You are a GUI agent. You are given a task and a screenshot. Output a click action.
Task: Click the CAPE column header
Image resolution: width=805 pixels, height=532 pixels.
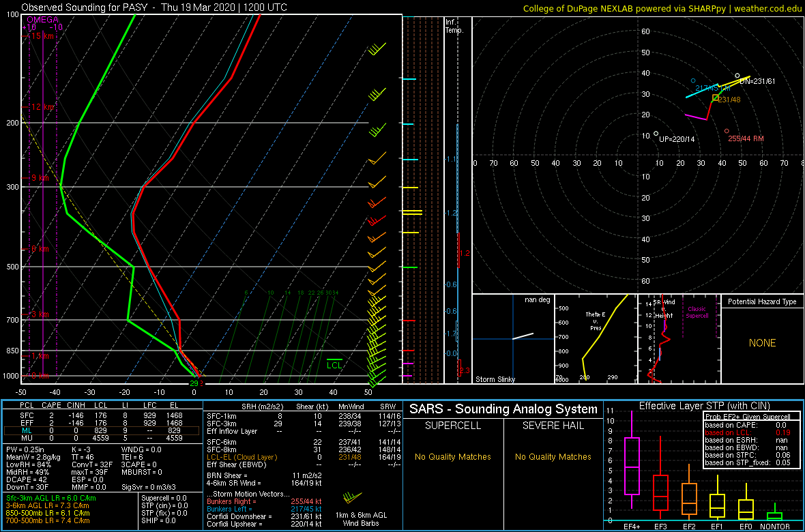(x=51, y=406)
